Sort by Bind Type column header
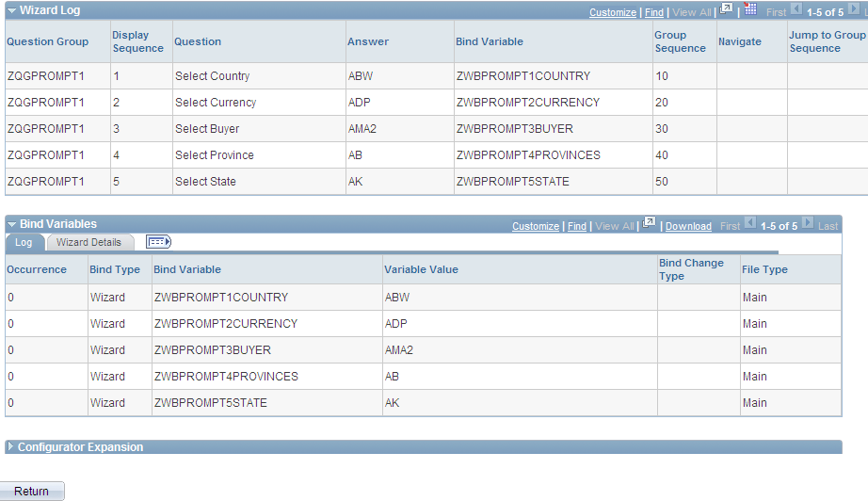The image size is (868, 501). tap(115, 269)
